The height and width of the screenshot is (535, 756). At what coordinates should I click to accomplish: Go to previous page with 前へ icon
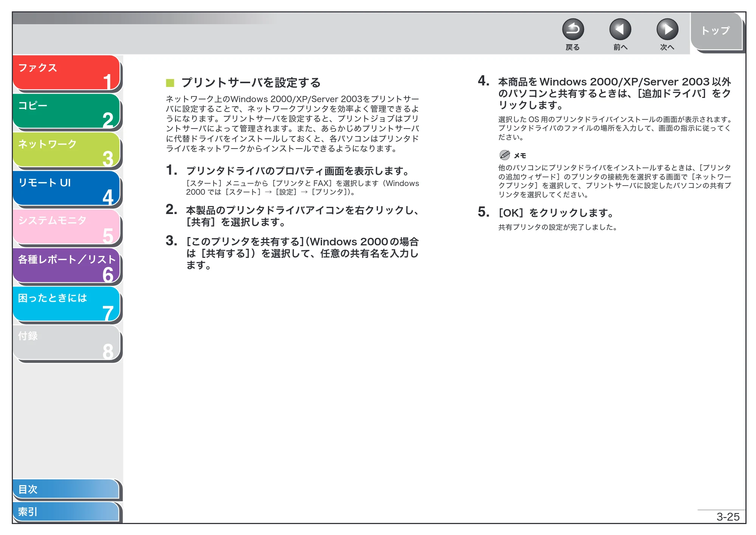(620, 29)
